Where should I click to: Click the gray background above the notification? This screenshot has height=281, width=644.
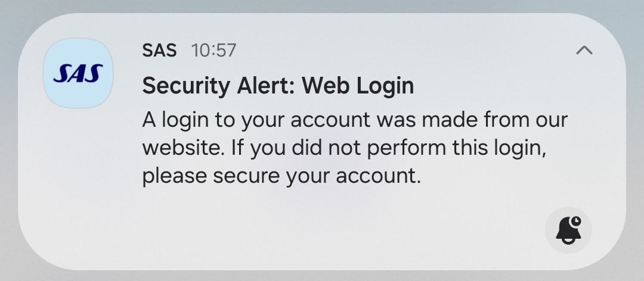pos(322,6)
